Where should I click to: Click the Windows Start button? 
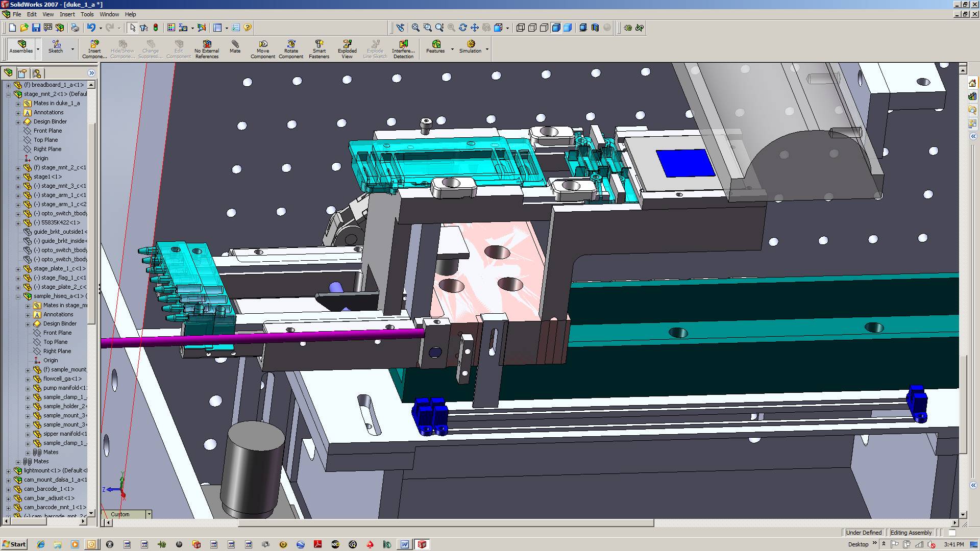pyautogui.click(x=14, y=544)
